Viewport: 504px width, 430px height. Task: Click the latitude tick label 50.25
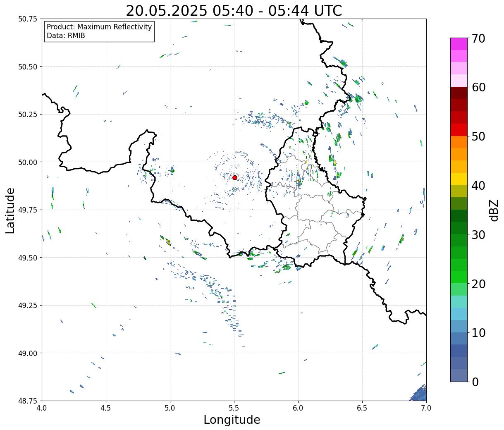tap(27, 115)
